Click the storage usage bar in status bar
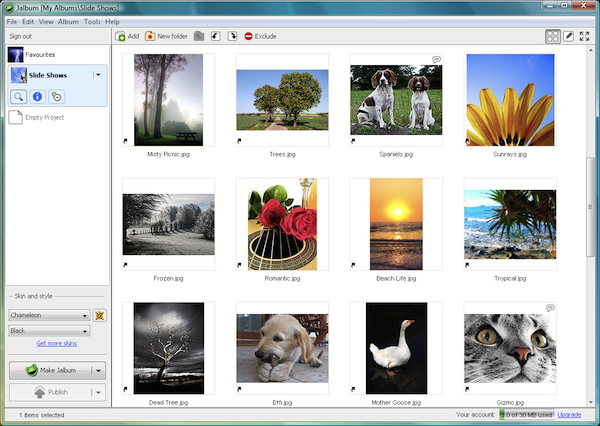The image size is (600, 426). (x=525, y=414)
